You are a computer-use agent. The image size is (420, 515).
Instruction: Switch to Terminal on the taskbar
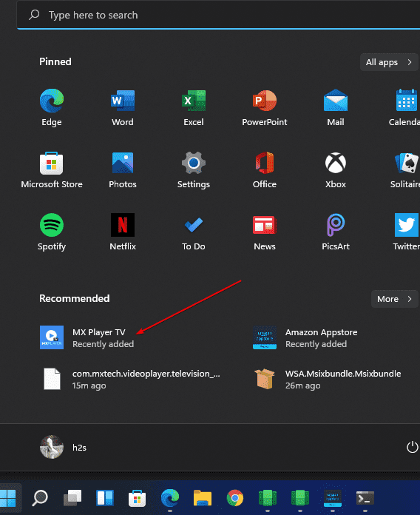[365, 498]
